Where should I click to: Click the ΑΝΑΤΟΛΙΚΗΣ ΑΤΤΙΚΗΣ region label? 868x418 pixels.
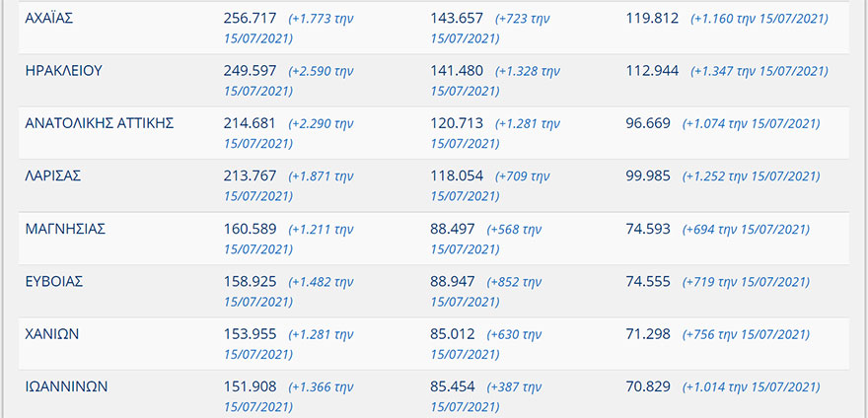(100, 123)
